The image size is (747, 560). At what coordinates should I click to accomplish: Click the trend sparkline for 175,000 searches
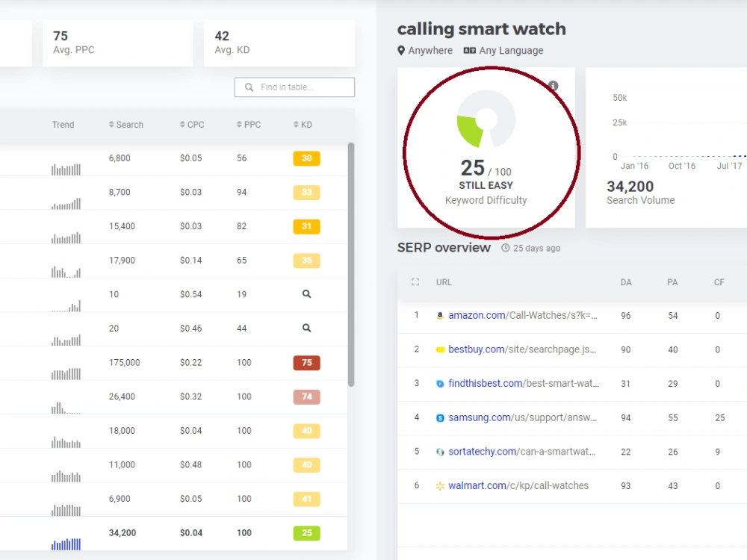(x=66, y=374)
